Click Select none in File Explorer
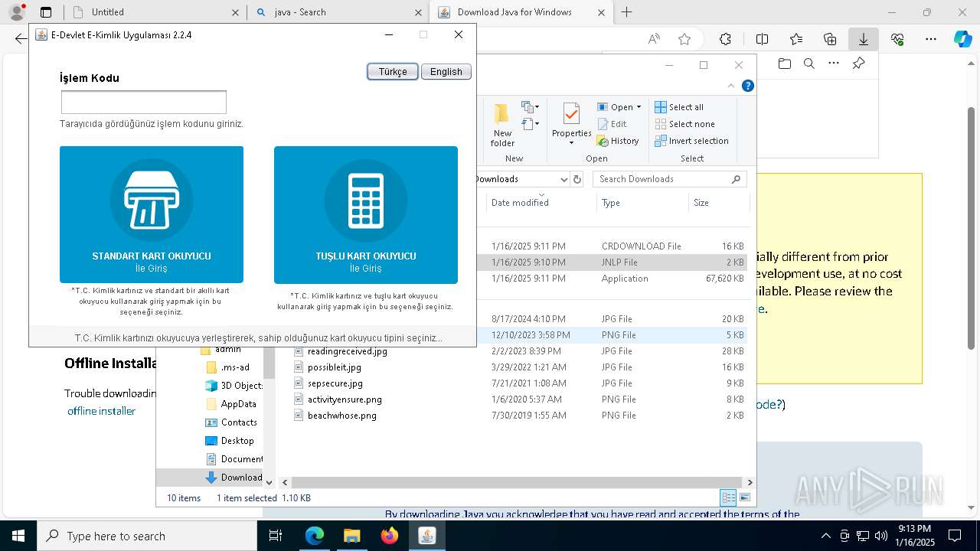This screenshot has width=980, height=551. 684,124
